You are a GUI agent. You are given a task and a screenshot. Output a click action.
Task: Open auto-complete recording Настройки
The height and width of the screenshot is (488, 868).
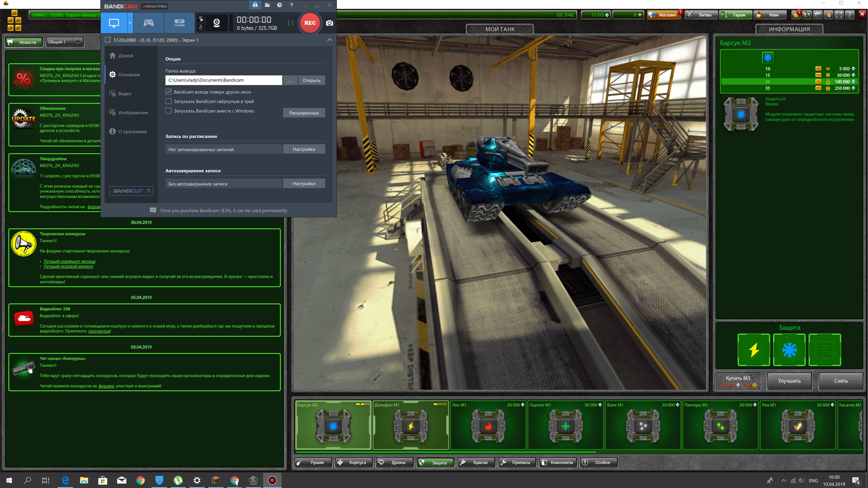pos(304,184)
